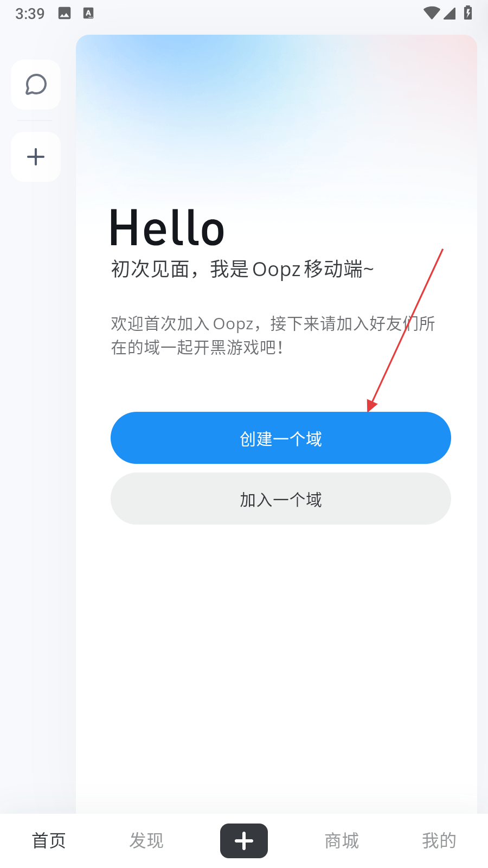Tap the image notification icon in status bar

click(65, 14)
